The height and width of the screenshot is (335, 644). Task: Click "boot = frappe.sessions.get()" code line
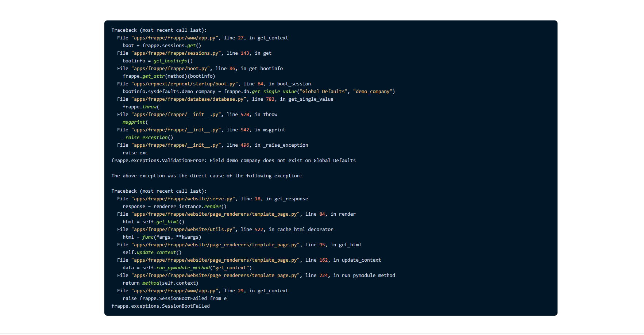(162, 46)
